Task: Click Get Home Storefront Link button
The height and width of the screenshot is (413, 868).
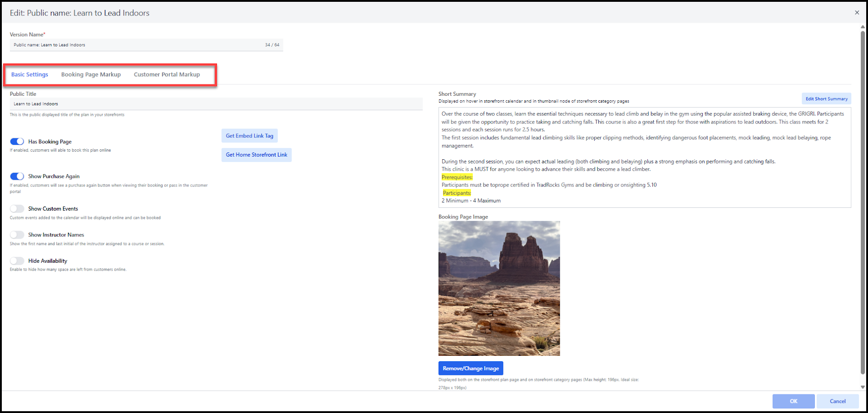Action: [256, 155]
